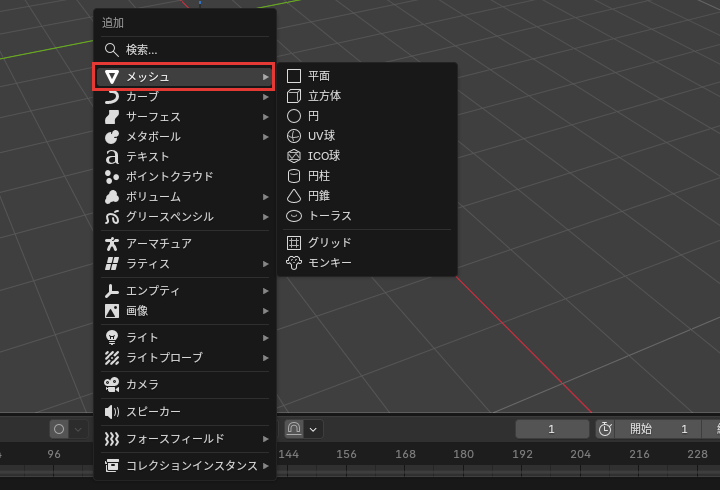Click the Collection Instance icon beside コレクションインスタンス
The height and width of the screenshot is (490, 720).
click(x=112, y=465)
